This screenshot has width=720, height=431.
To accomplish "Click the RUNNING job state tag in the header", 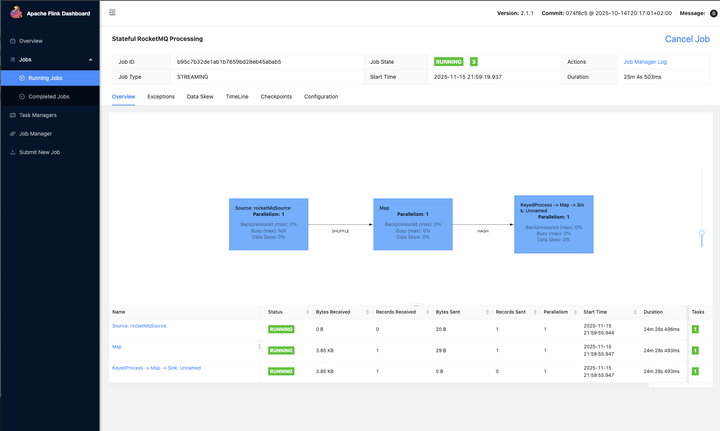I will pos(449,62).
